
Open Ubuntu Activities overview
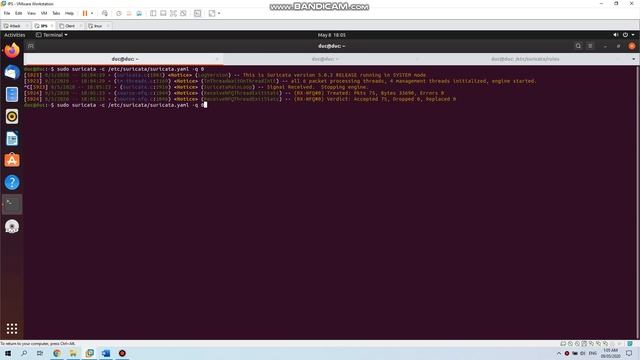15,35
